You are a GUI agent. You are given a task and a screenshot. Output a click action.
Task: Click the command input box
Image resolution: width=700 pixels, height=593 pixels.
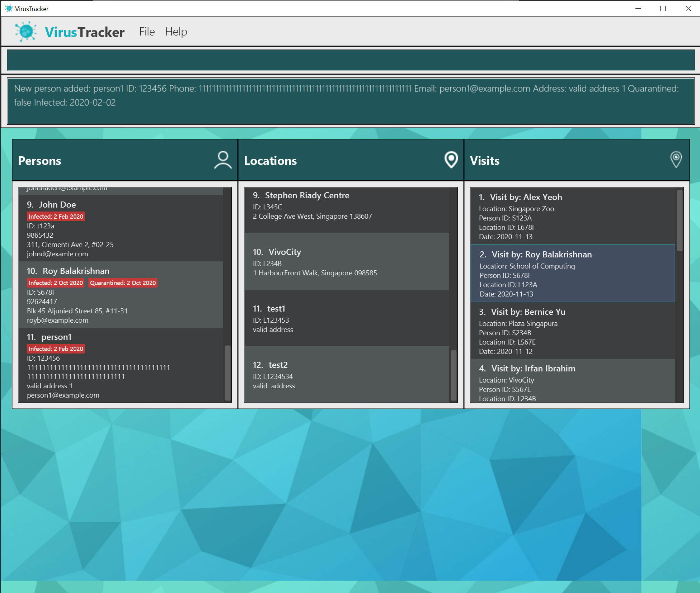[x=350, y=60]
